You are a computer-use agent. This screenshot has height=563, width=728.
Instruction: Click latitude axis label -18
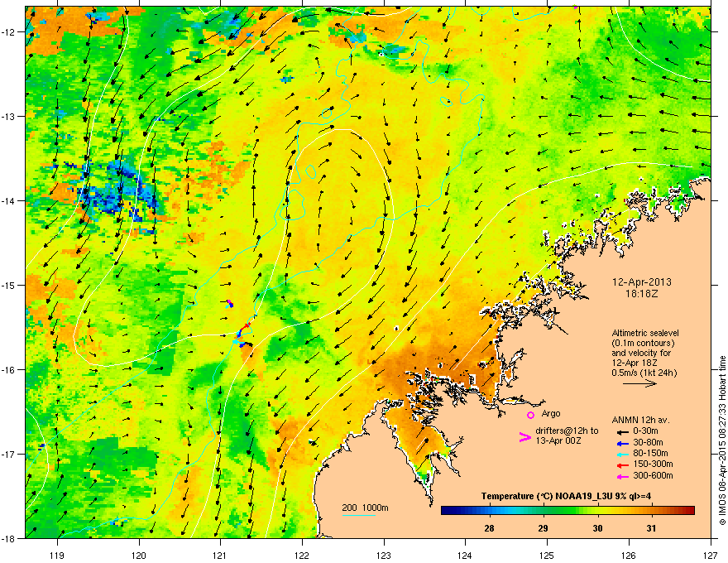[x=9, y=538]
